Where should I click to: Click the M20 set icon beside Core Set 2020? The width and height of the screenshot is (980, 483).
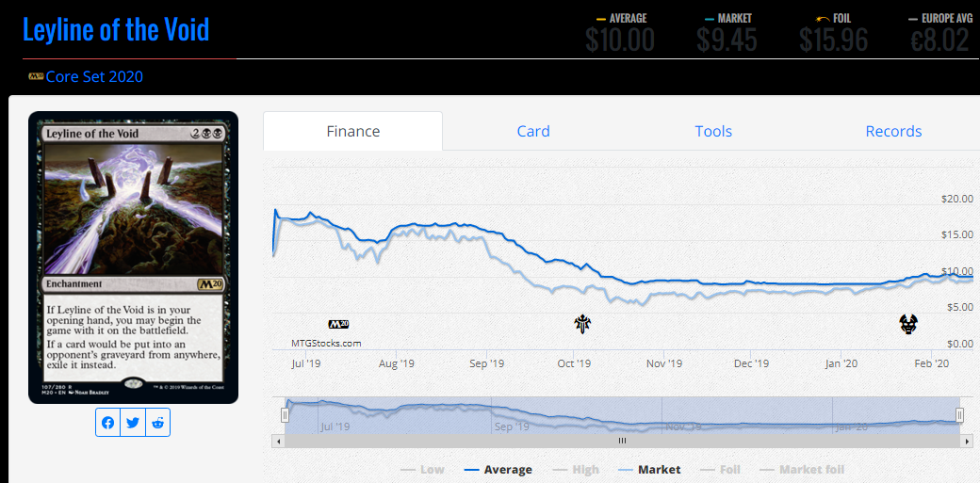point(36,76)
